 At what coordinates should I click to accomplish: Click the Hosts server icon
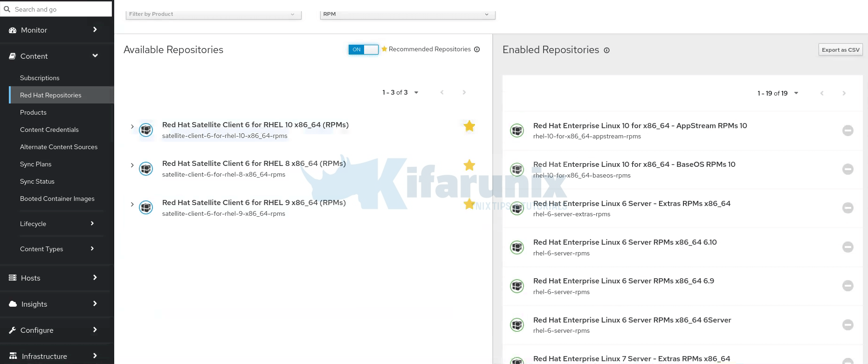(13, 278)
